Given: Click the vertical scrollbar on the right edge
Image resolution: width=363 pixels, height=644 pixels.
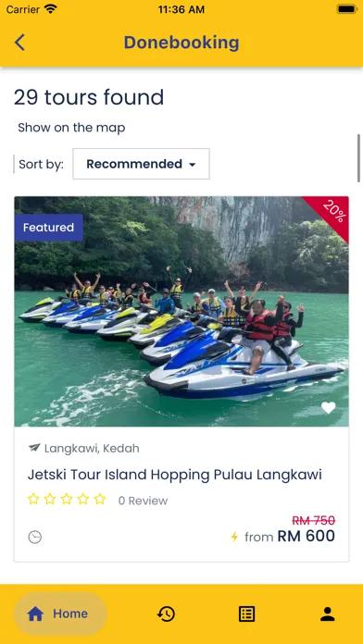Looking at the screenshot, I should (x=358, y=158).
